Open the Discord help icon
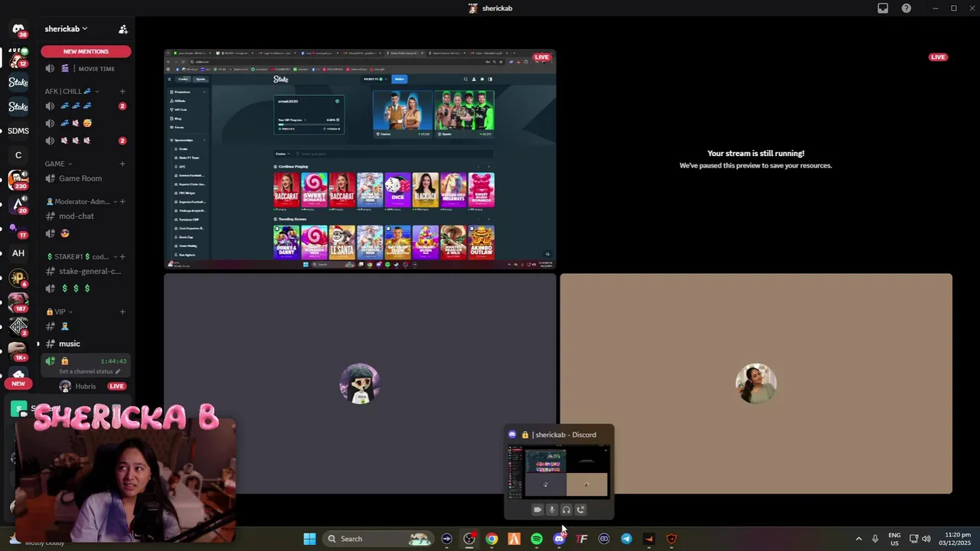Image resolution: width=980 pixels, height=551 pixels. [x=906, y=8]
